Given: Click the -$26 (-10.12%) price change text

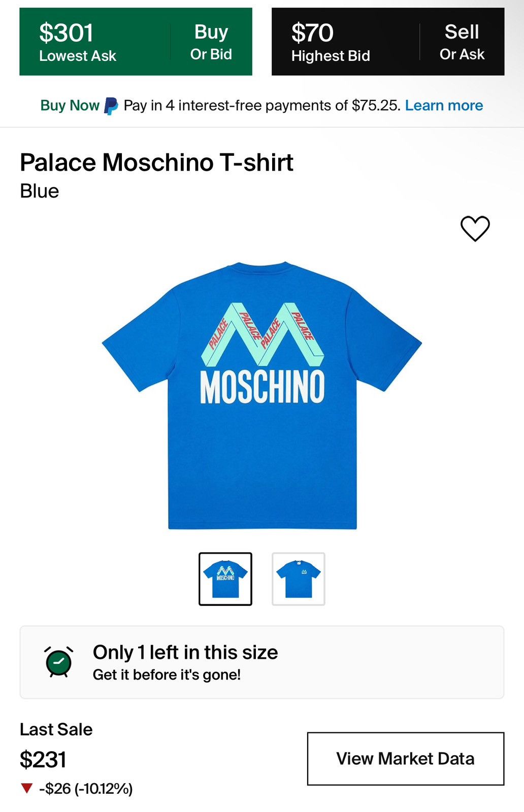Looking at the screenshot, I should coord(86,789).
